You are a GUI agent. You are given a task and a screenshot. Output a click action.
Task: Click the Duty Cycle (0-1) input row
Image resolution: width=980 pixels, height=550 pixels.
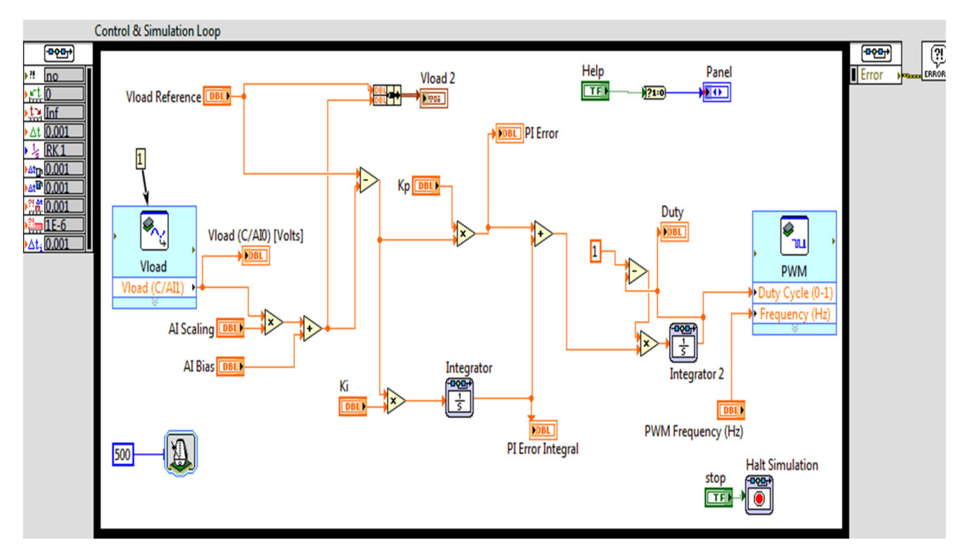(x=795, y=293)
